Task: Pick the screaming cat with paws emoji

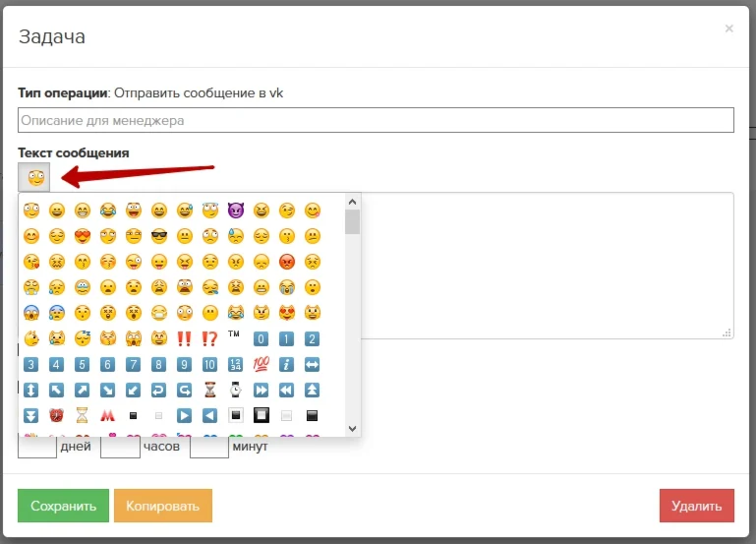Action: tap(134, 338)
